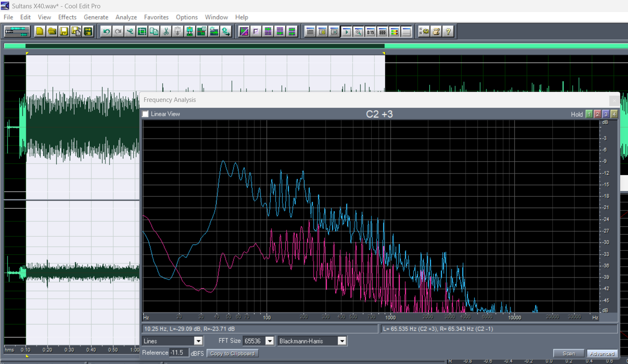Click the Copy to Clipboard button
The width and height of the screenshot is (628, 364).
(232, 354)
